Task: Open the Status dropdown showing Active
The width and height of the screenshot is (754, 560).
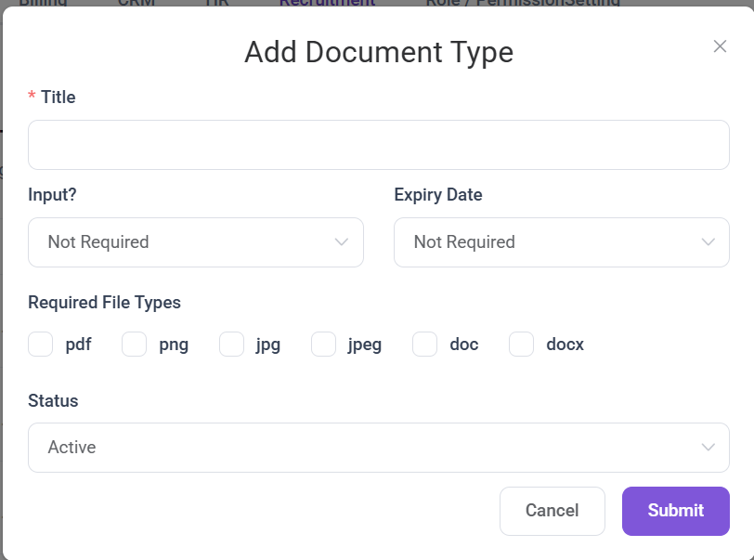Action: (378, 448)
